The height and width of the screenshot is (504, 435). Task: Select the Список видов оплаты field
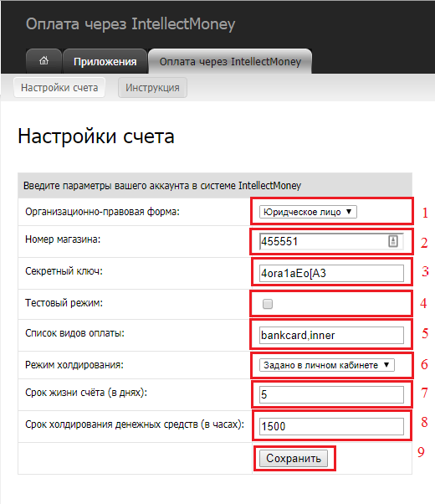[x=331, y=335]
